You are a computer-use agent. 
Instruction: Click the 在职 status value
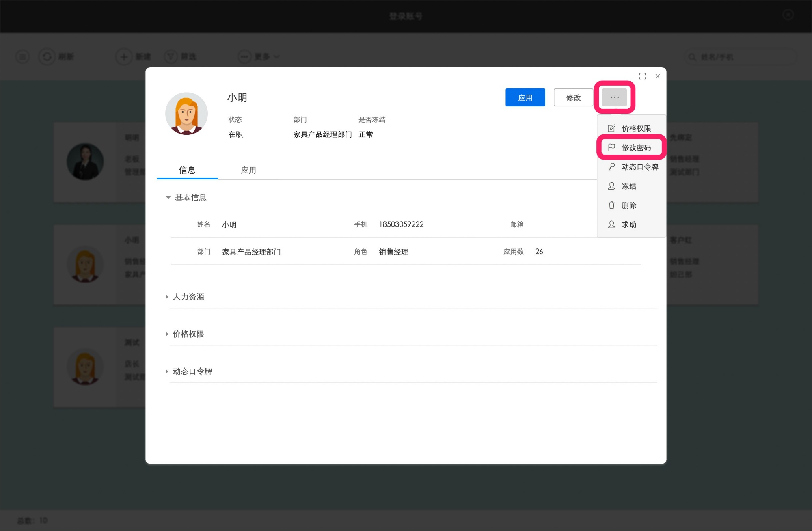[235, 134]
